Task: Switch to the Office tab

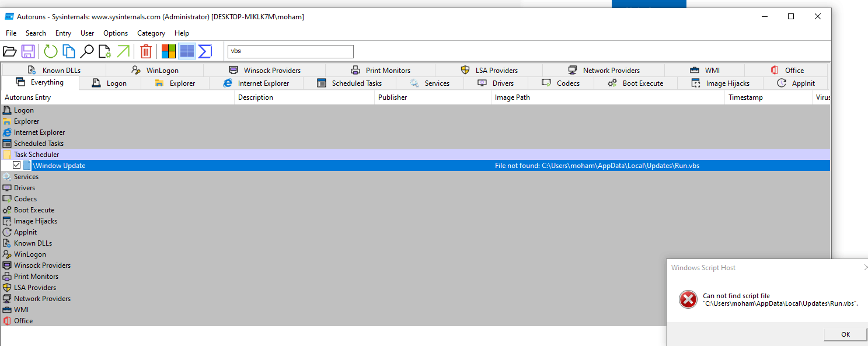Action: [x=787, y=70]
